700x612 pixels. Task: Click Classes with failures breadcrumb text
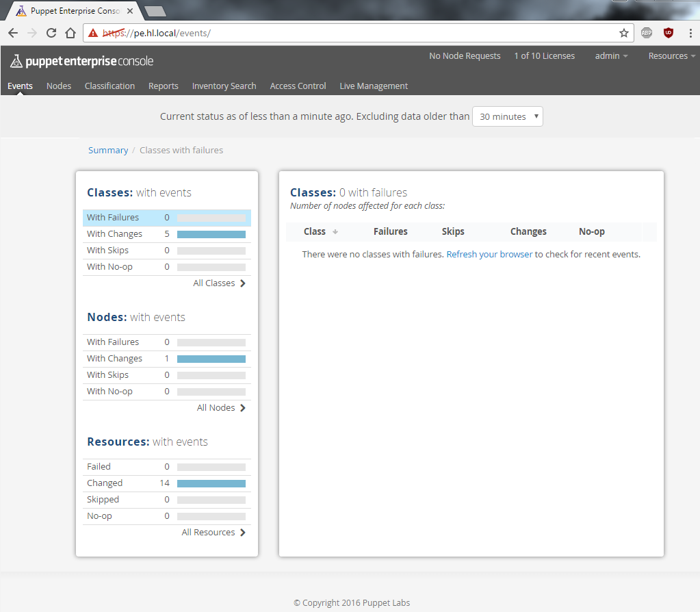(181, 150)
